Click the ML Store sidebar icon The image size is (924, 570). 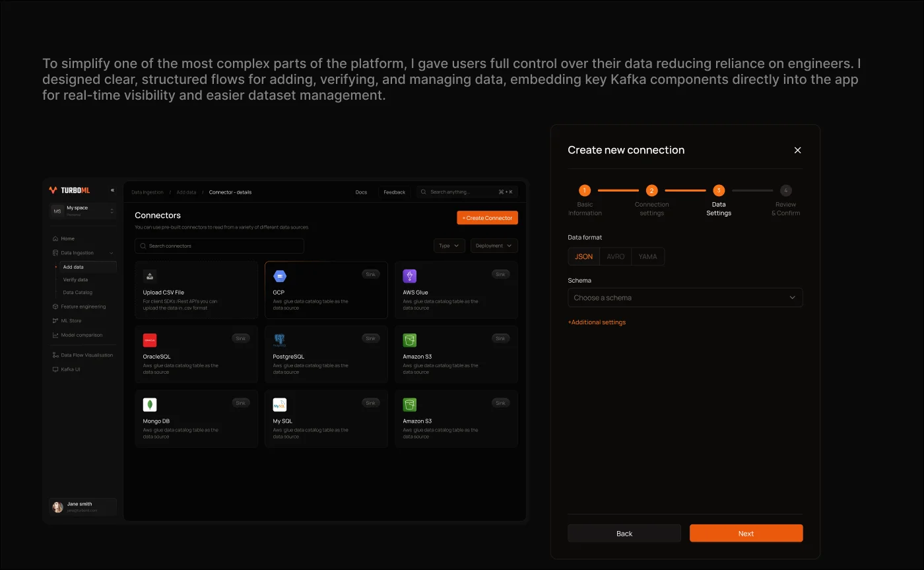click(55, 321)
